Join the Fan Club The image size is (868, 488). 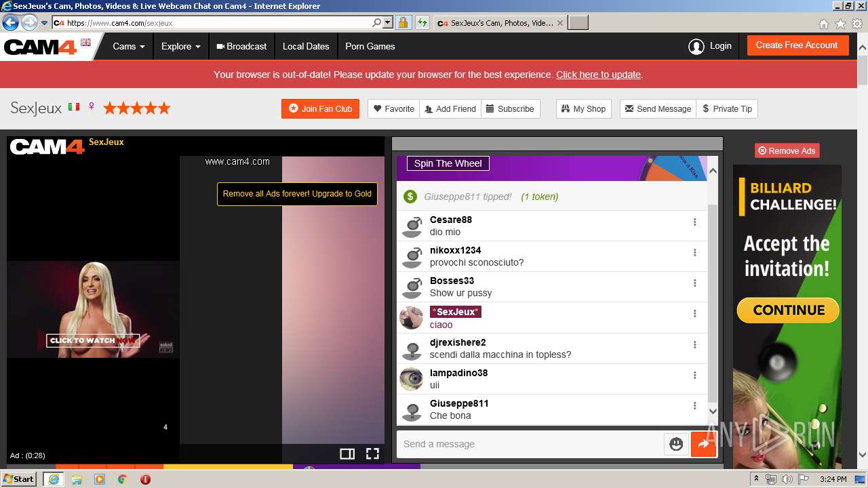tap(320, 108)
